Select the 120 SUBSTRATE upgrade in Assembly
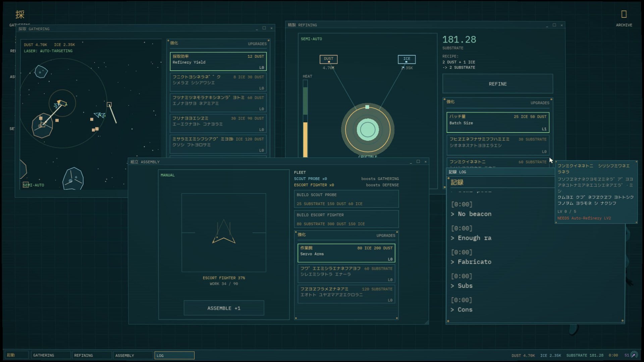644x362 pixels. click(x=346, y=294)
